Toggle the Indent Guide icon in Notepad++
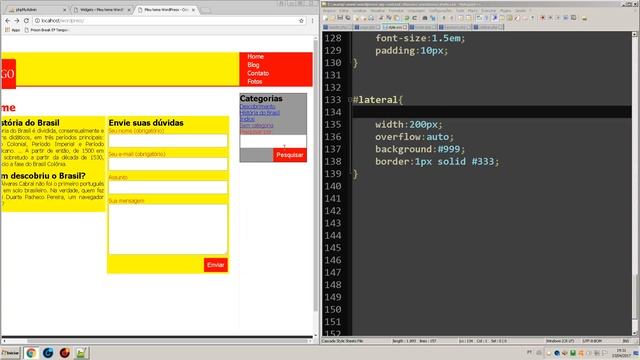 pos(494,18)
